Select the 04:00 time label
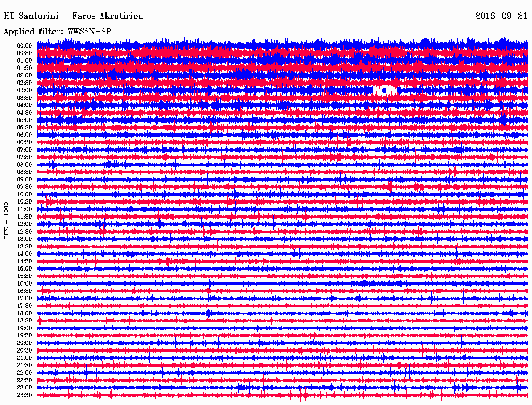 pos(24,105)
